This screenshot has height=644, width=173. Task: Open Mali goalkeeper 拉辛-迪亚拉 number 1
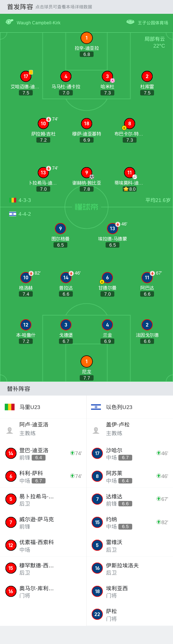point(87,38)
